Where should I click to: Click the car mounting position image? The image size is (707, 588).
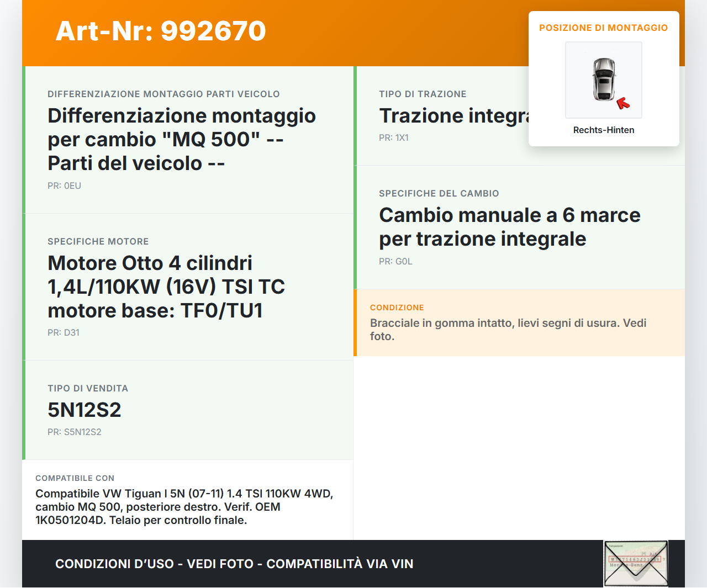(604, 80)
